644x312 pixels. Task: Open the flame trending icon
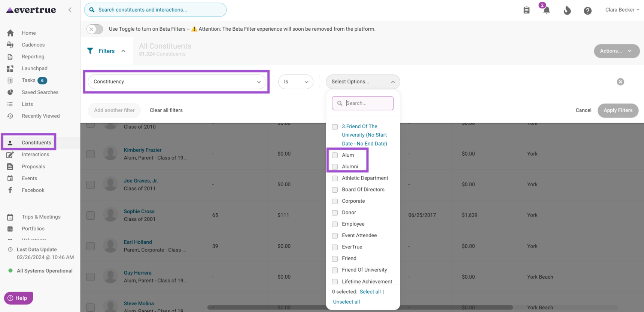pyautogui.click(x=567, y=10)
